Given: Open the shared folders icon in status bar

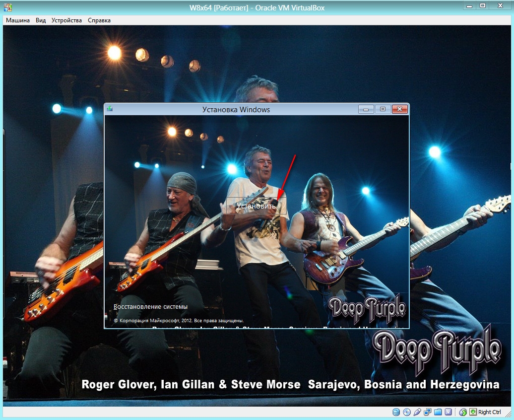Looking at the screenshot, I should coord(438,412).
